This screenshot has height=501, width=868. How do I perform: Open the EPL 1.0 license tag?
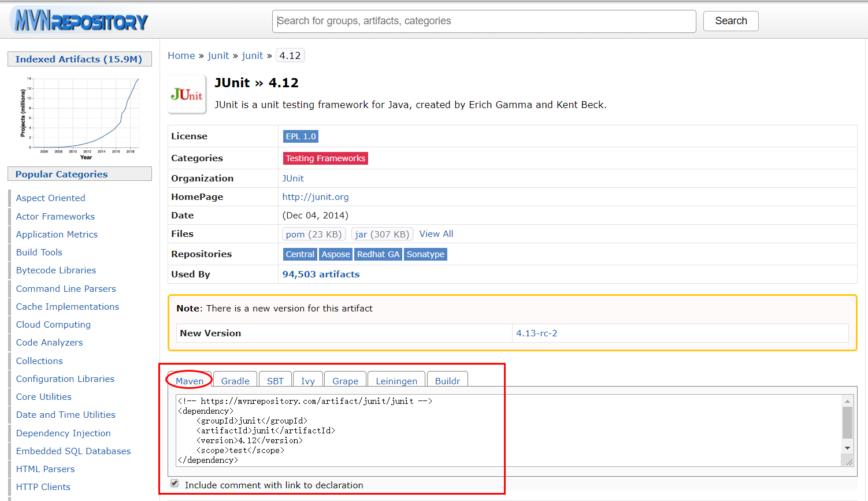click(x=301, y=136)
